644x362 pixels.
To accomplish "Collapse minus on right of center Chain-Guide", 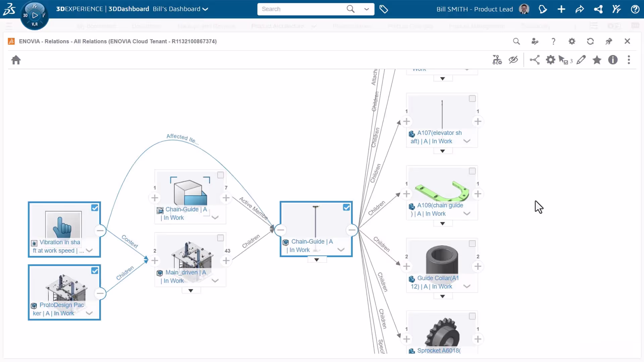I will click(x=352, y=230).
